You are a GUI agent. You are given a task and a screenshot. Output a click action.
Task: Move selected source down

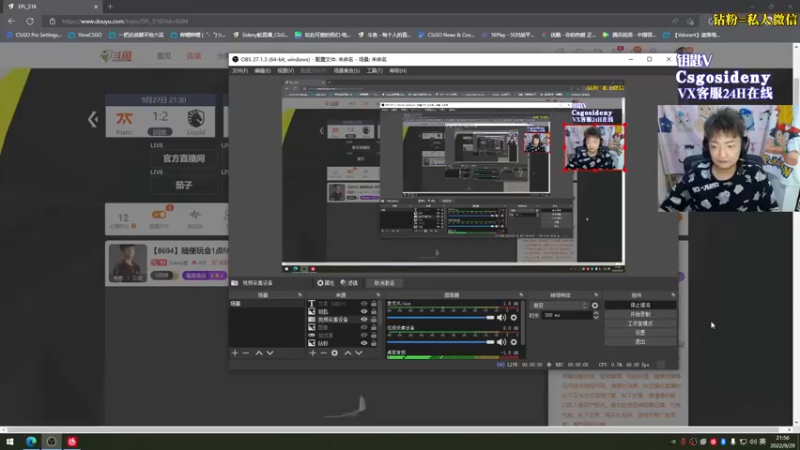tap(359, 353)
